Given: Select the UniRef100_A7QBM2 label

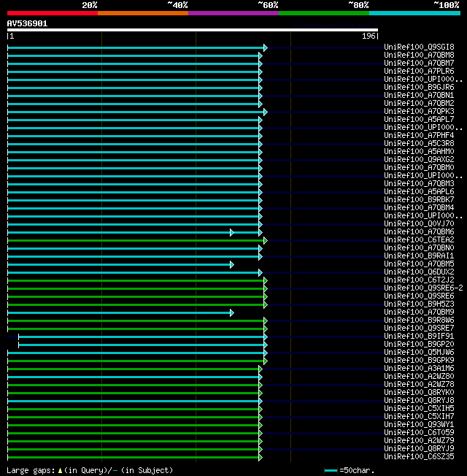Looking at the screenshot, I should [419, 103].
